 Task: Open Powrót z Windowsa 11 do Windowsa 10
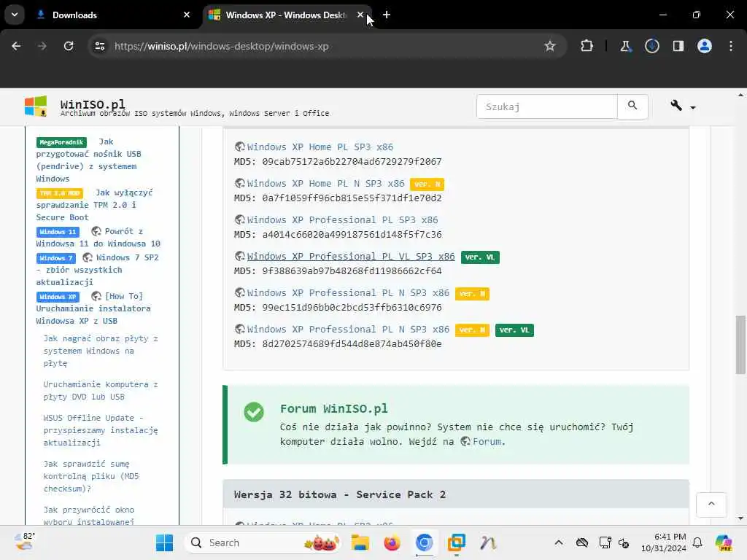pos(98,237)
